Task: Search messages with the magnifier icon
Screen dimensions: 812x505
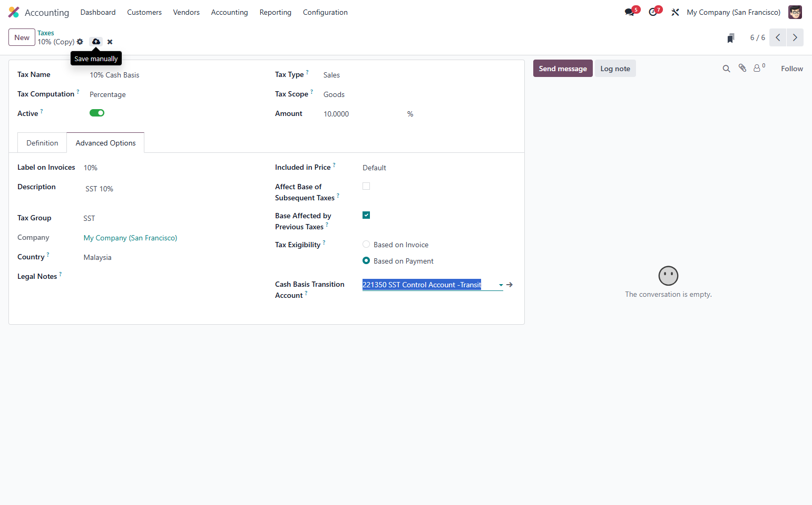Action: pos(726,69)
